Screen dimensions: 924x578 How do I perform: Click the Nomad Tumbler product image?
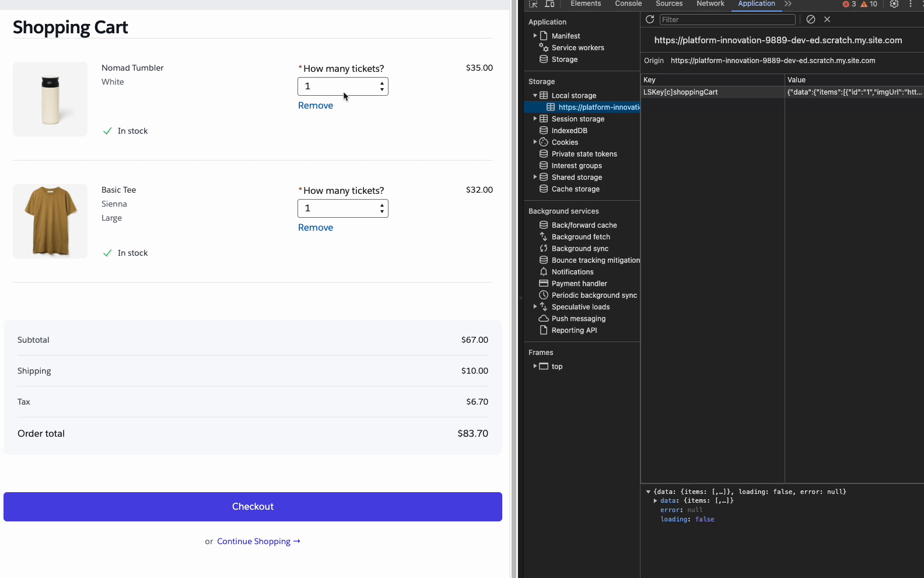click(50, 99)
